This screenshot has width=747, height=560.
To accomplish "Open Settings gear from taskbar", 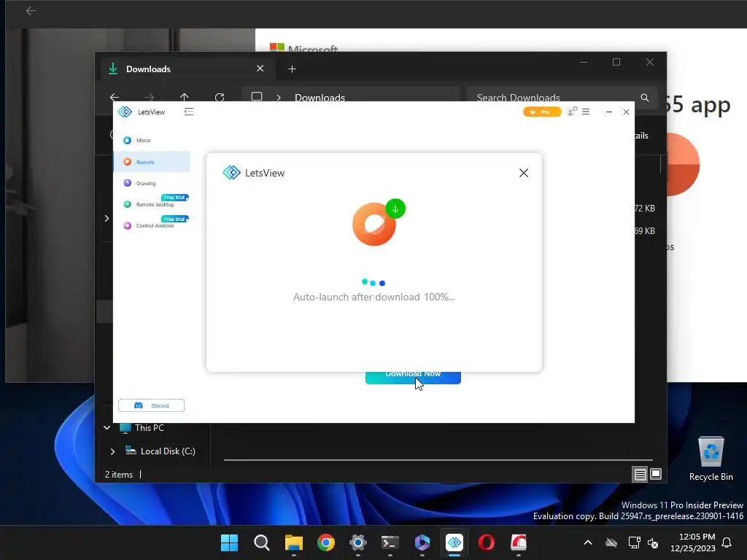I will [x=357, y=542].
